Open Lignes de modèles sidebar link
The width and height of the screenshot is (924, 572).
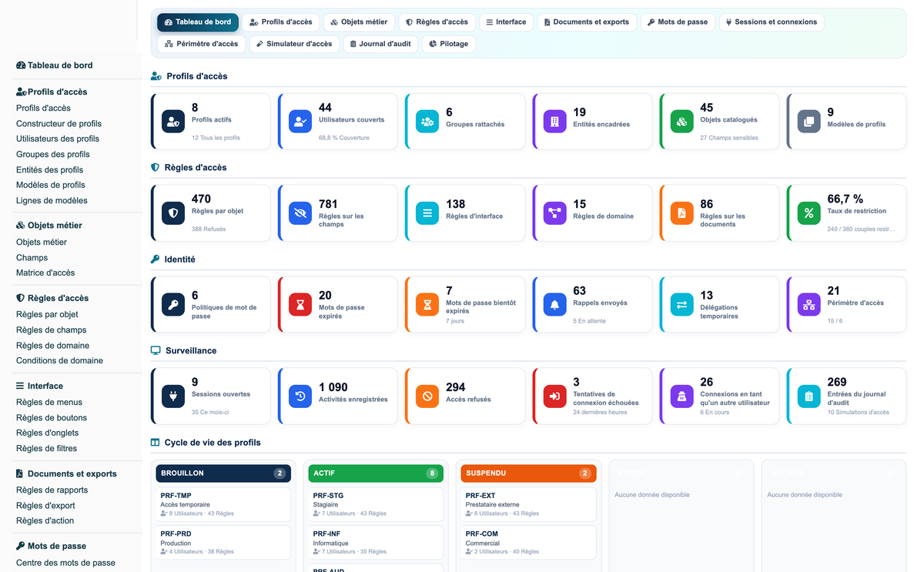coord(52,200)
